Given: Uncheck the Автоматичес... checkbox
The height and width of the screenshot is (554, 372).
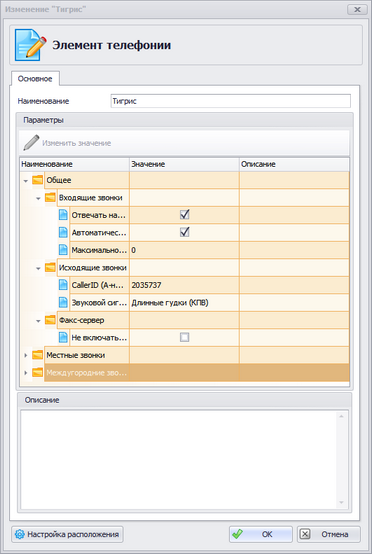Looking at the screenshot, I should 184,232.
